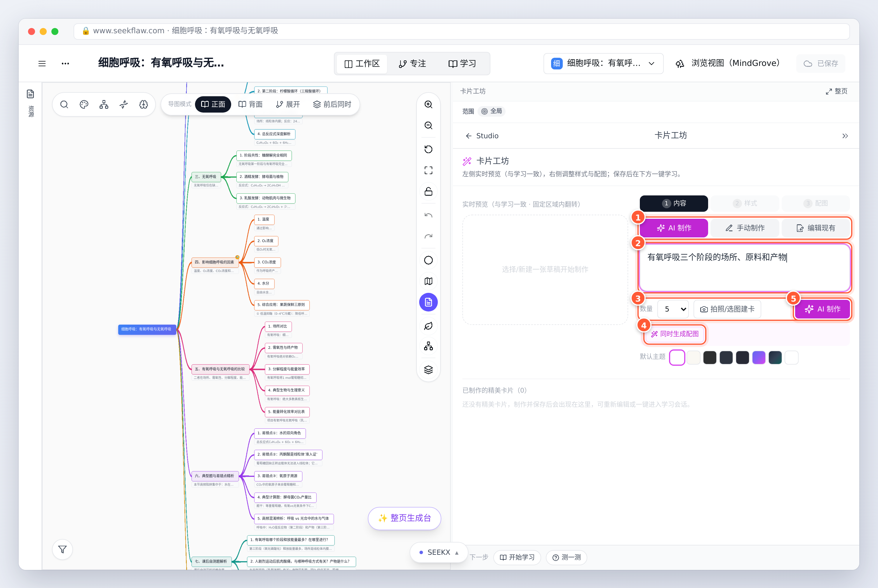The width and height of the screenshot is (878, 588).
Task: Switch to 专注 tab
Action: pos(412,64)
